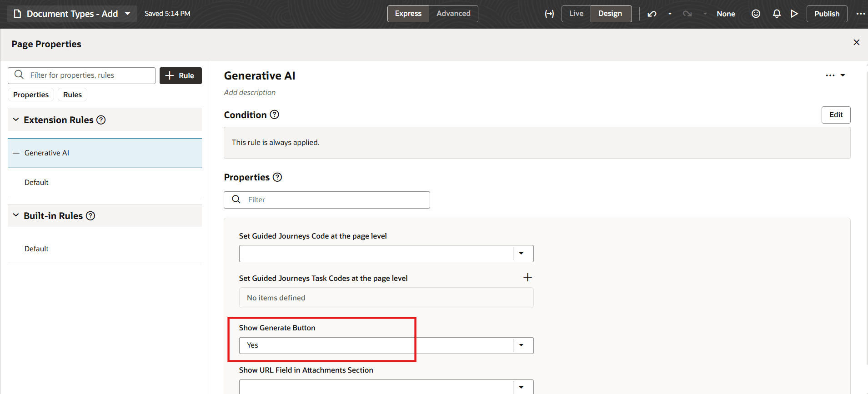Select the Properties filter tab

31,95
